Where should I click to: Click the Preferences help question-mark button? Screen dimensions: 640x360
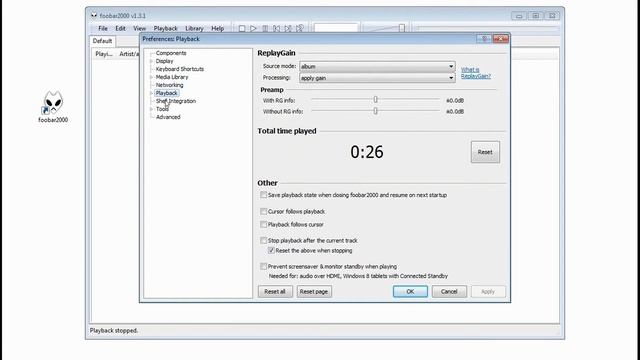(484, 39)
